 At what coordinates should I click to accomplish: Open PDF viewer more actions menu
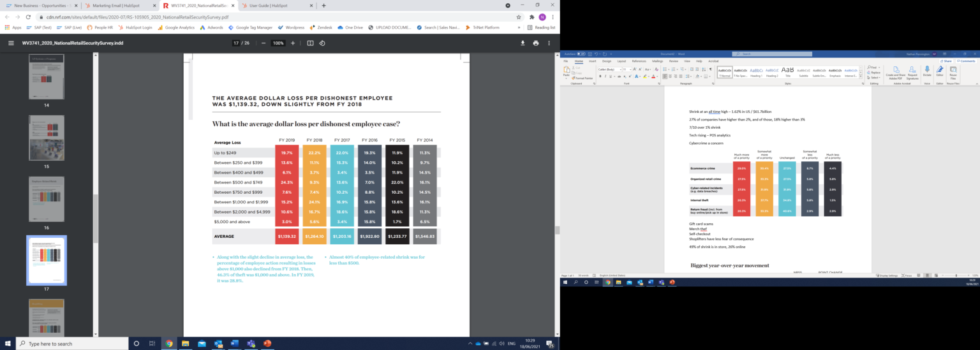point(549,43)
